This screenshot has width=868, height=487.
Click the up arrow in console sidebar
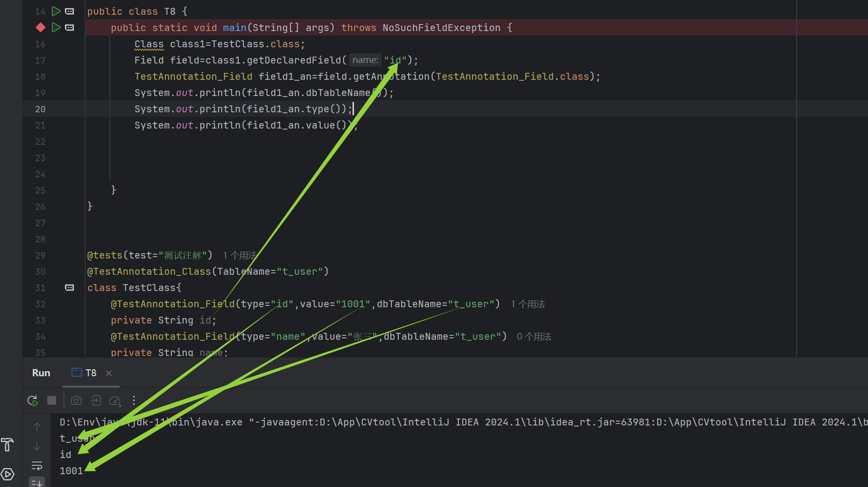point(37,426)
